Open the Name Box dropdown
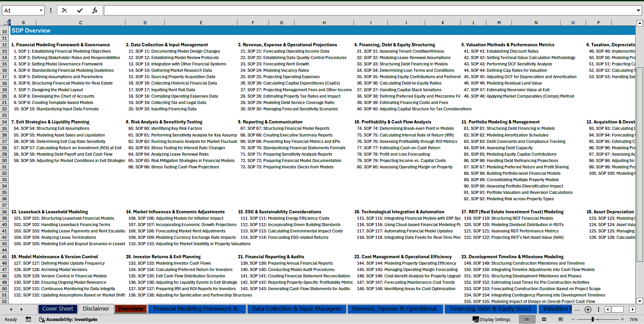The width and height of the screenshot is (644, 324). click(42, 10)
